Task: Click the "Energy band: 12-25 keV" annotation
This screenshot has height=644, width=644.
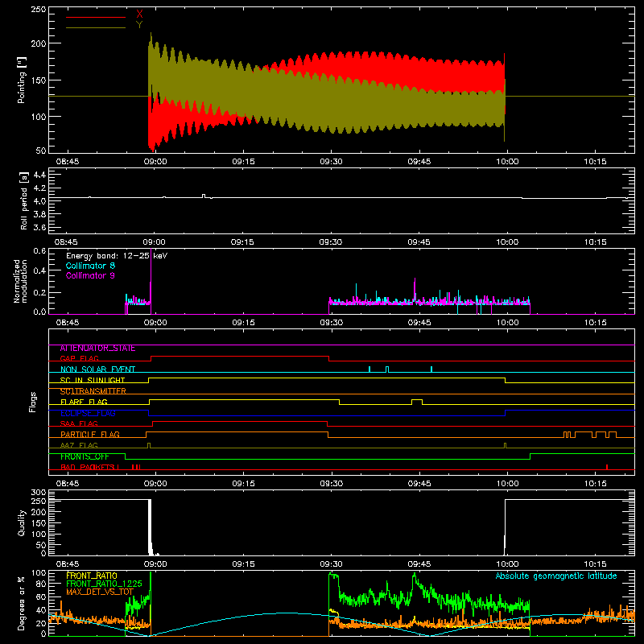Action: coord(117,256)
